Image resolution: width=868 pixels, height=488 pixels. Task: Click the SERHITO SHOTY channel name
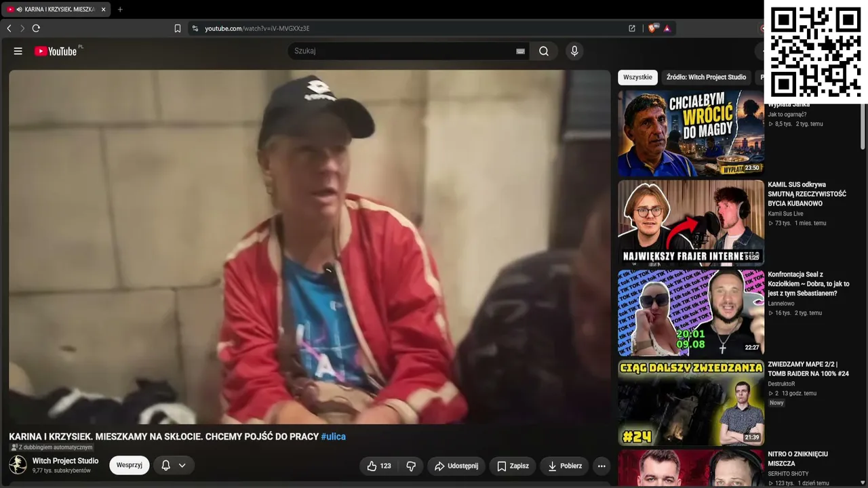point(789,474)
